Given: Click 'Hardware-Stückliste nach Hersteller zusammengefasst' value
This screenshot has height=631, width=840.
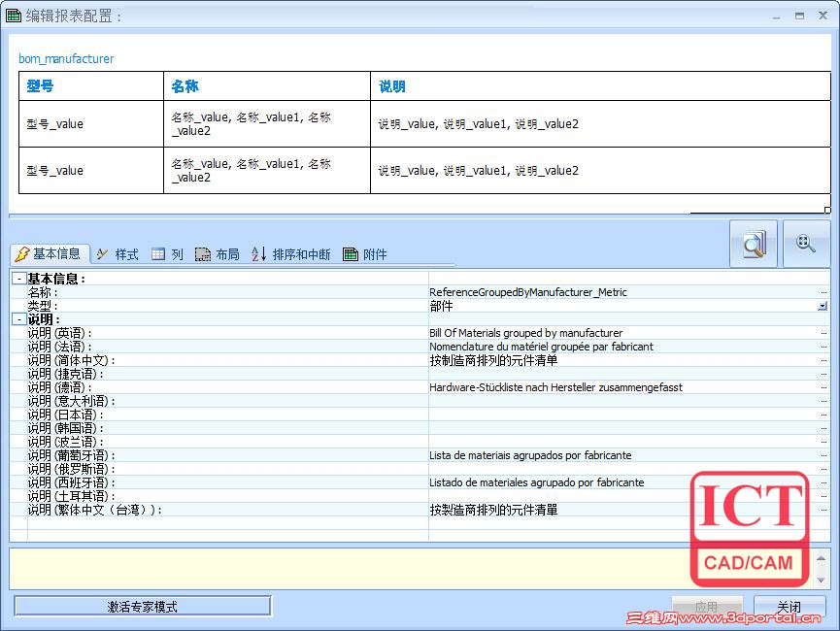Looking at the screenshot, I should pyautogui.click(x=556, y=387).
